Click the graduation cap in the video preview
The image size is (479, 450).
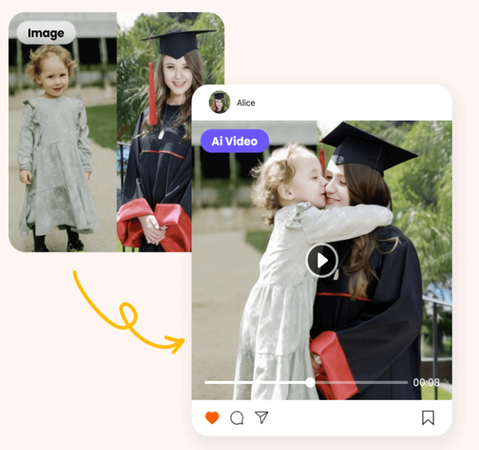coord(368,148)
